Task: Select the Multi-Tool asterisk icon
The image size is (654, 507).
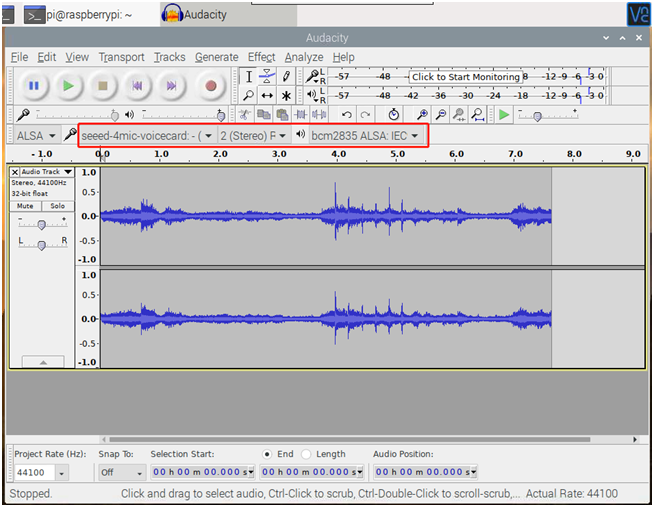Action: click(286, 95)
